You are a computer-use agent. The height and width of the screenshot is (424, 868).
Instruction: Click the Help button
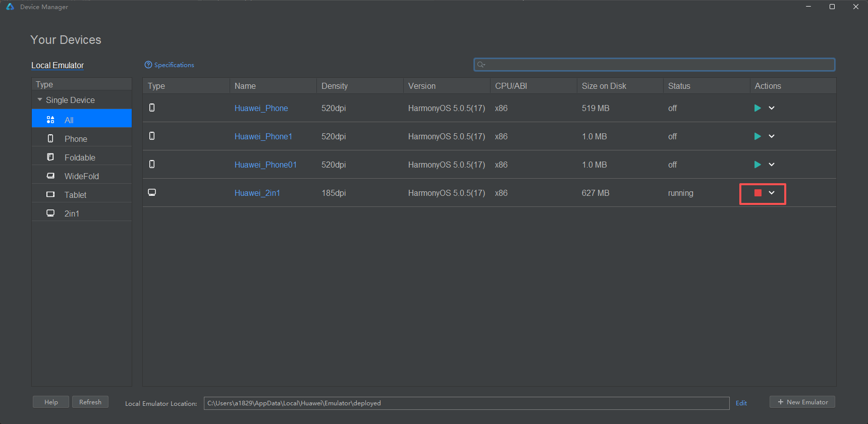coord(51,402)
